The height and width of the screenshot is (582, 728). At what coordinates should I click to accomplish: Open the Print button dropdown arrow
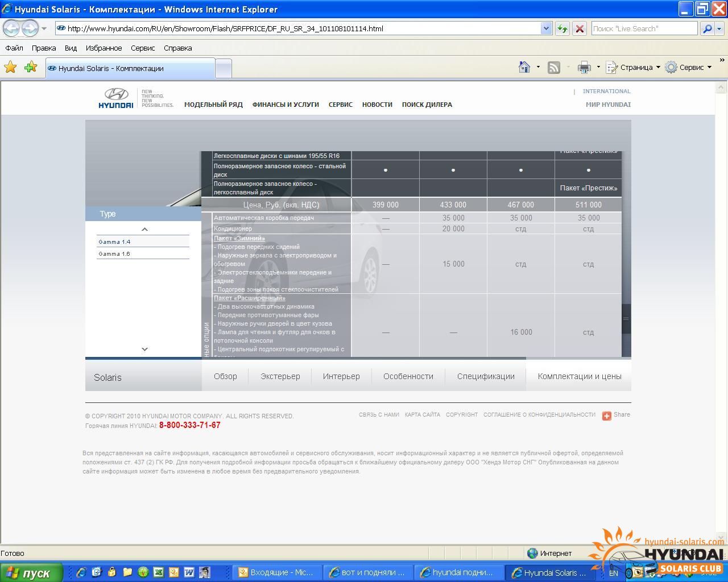click(x=598, y=67)
